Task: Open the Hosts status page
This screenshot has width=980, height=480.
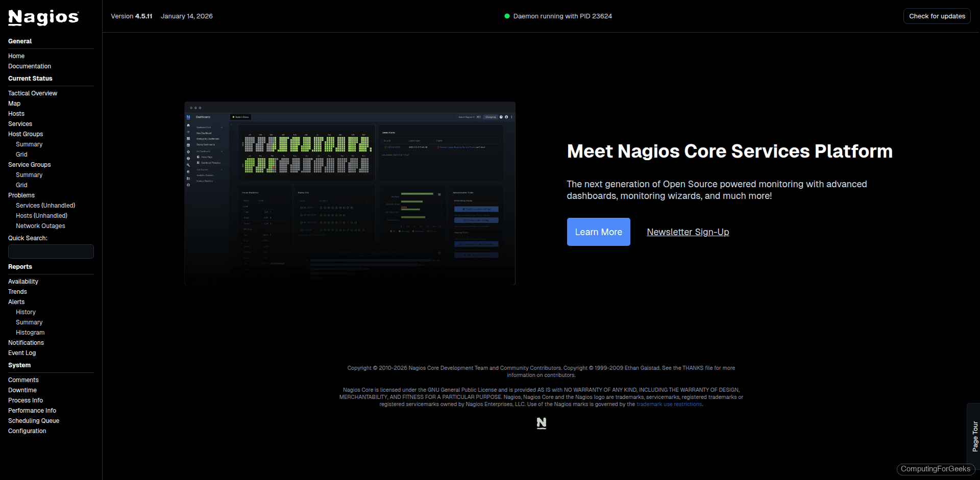Action: [16, 113]
